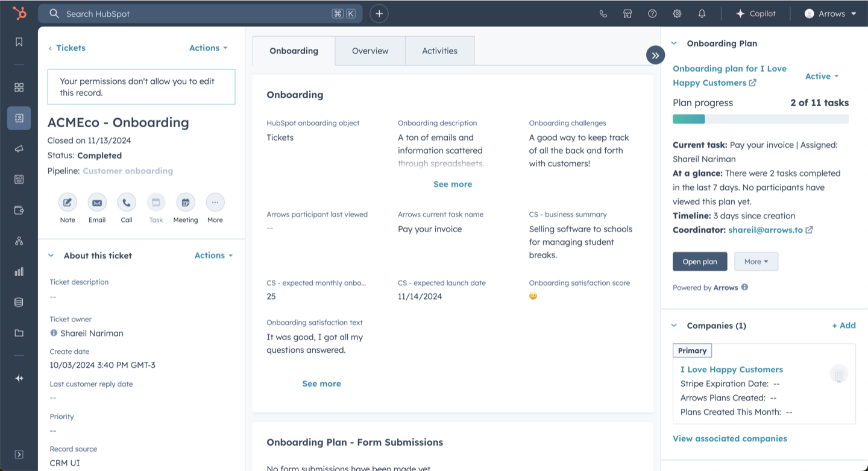Open the More actions ellipsis icon

(x=215, y=202)
